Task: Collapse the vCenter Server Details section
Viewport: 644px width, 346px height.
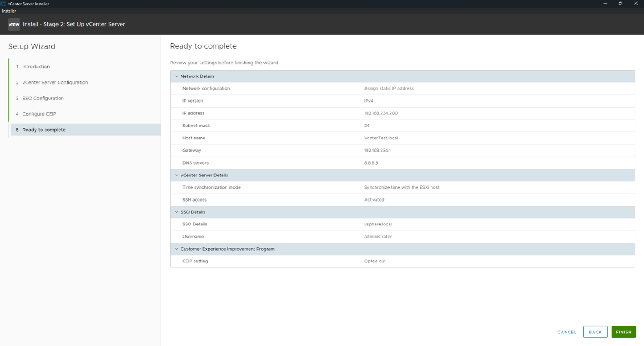Action: point(177,175)
